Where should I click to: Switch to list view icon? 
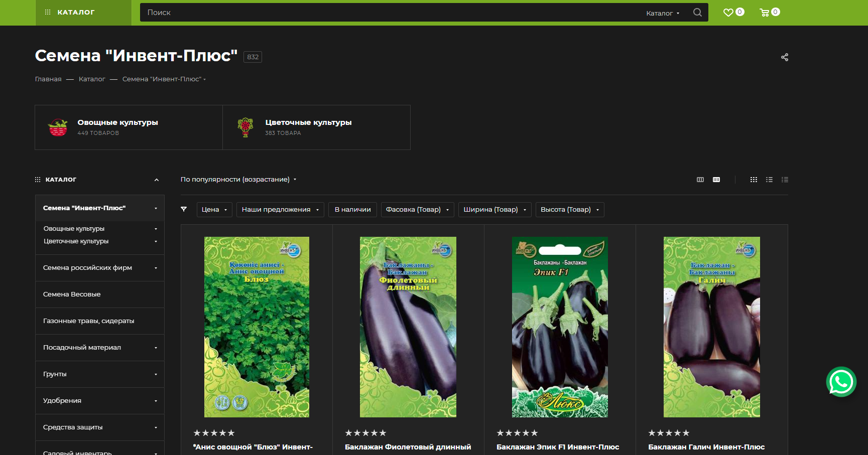point(769,180)
